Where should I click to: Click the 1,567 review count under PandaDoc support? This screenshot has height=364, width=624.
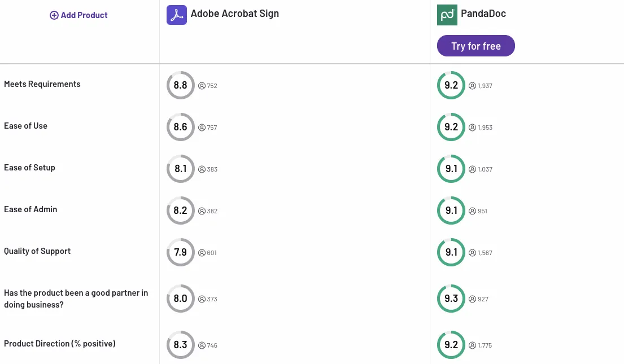click(x=483, y=253)
